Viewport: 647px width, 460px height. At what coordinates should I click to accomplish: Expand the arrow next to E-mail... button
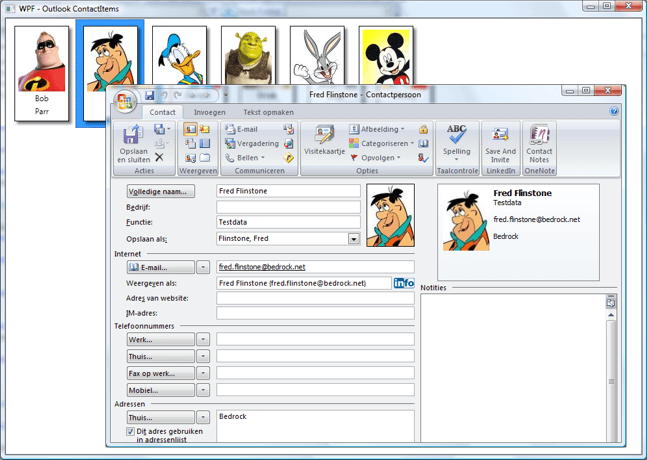click(x=203, y=267)
